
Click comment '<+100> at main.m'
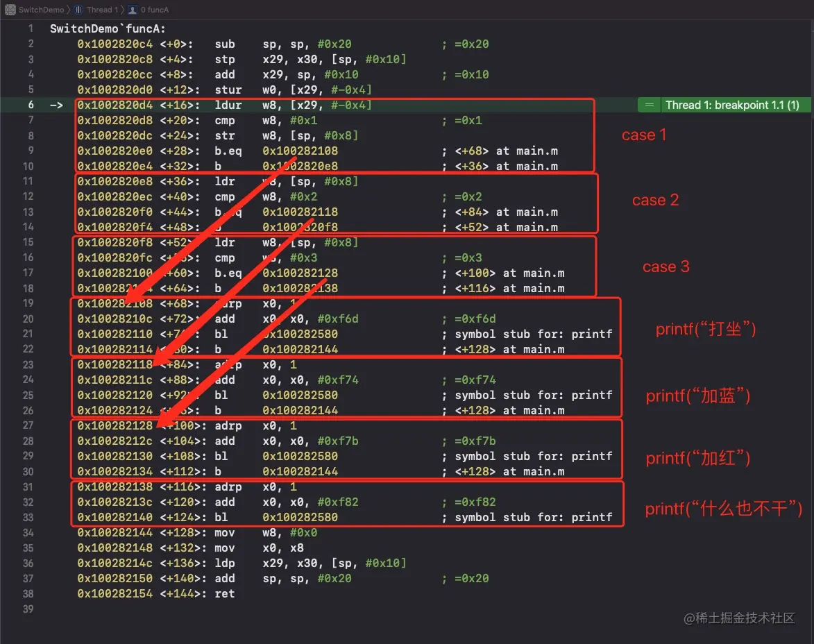pyautogui.click(x=510, y=273)
